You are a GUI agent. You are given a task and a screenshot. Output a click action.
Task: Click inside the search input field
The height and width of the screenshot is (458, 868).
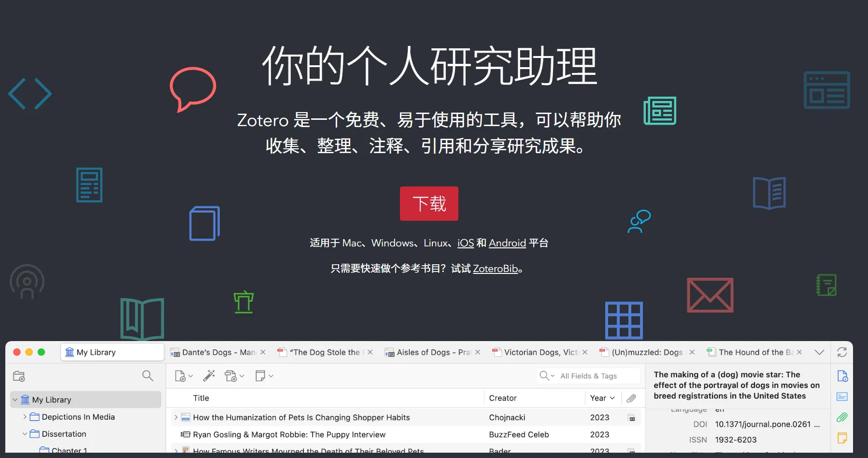(x=594, y=375)
